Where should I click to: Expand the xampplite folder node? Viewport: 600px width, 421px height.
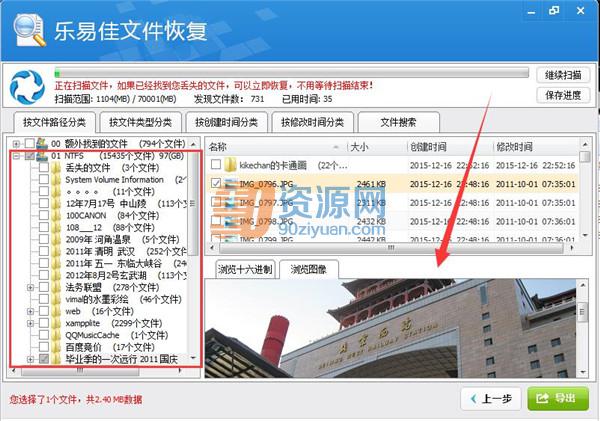tap(30, 323)
